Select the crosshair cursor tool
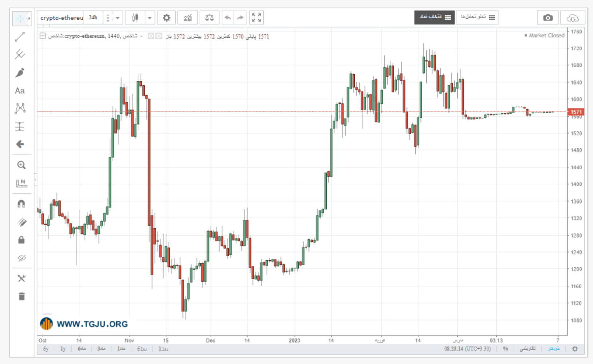The height and width of the screenshot is (364, 593). 20,19
